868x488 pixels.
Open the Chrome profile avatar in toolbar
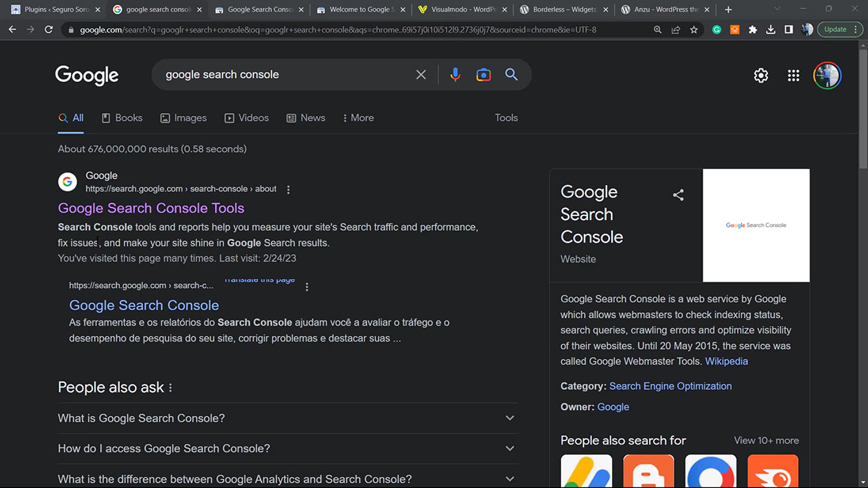807,29
